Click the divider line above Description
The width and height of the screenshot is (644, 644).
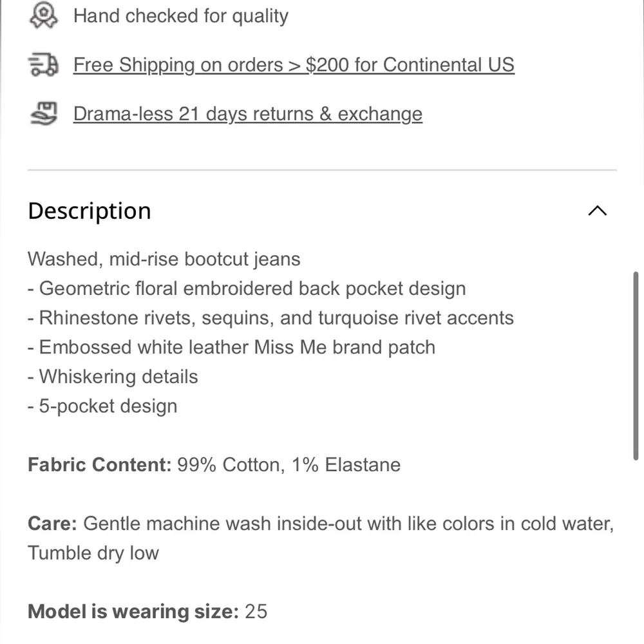[322, 170]
